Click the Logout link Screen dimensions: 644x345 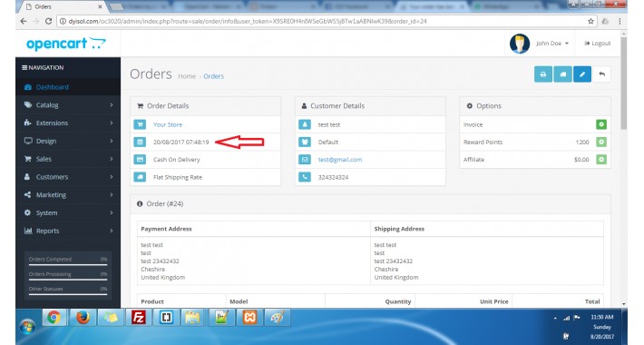point(598,44)
